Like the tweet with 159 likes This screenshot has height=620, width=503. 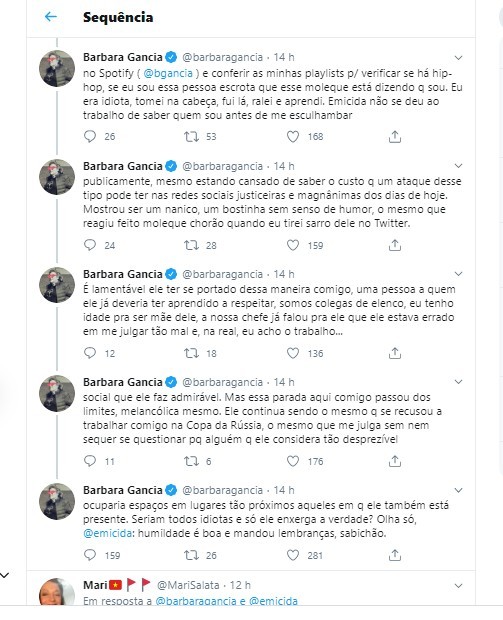[293, 245]
